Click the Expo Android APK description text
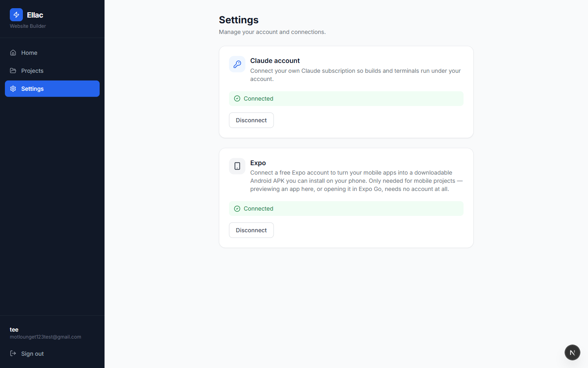 tap(356, 181)
